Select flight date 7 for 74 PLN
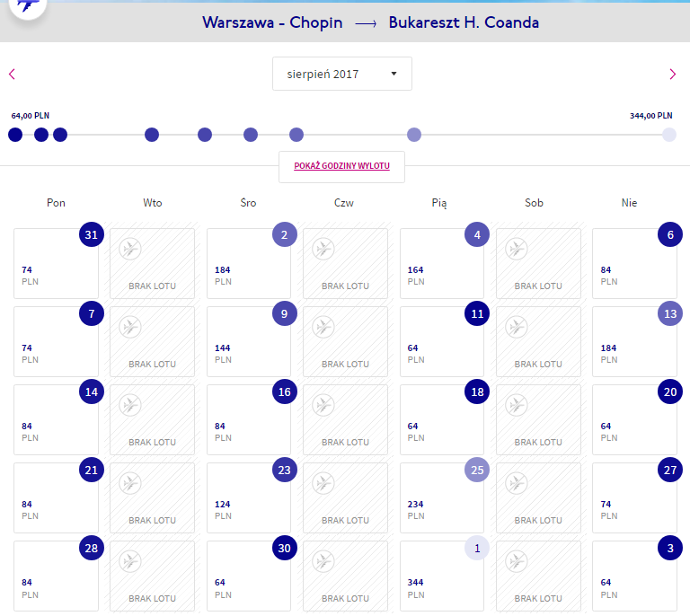Screen dimensions: 690x616 56,341
